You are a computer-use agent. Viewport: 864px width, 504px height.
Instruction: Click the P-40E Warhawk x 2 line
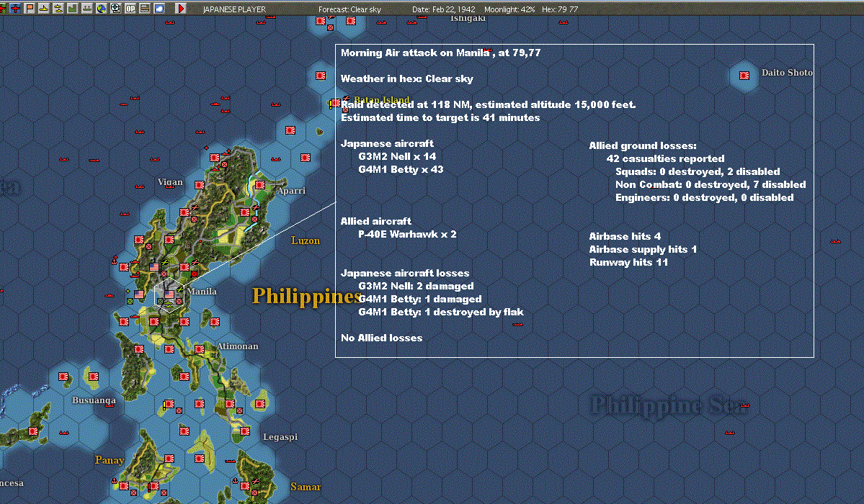pos(407,234)
